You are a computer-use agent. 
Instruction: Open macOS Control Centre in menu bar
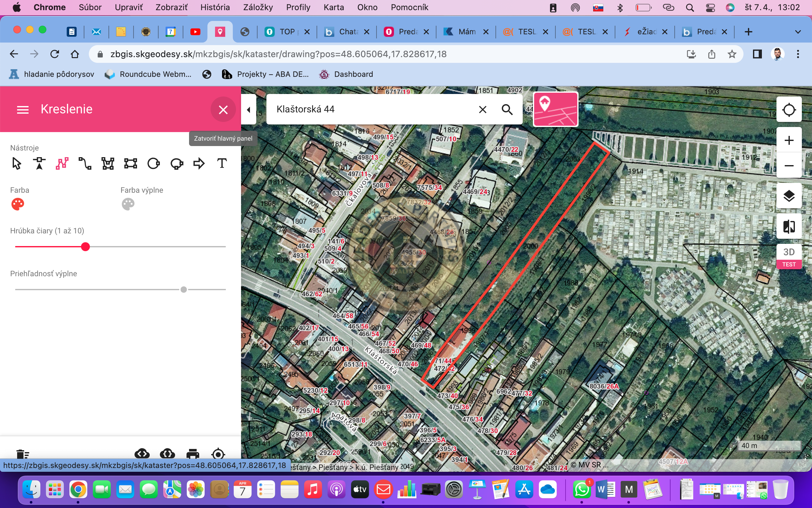pos(710,7)
